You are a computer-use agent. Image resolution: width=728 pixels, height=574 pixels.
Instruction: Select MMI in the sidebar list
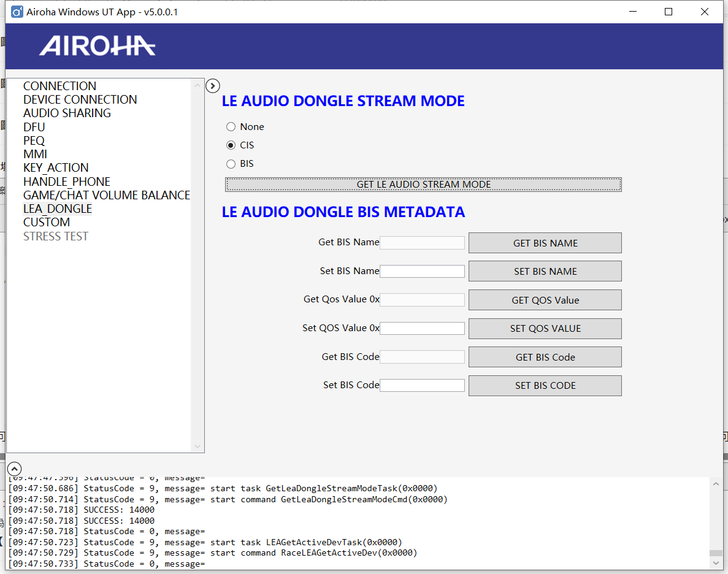click(36, 154)
